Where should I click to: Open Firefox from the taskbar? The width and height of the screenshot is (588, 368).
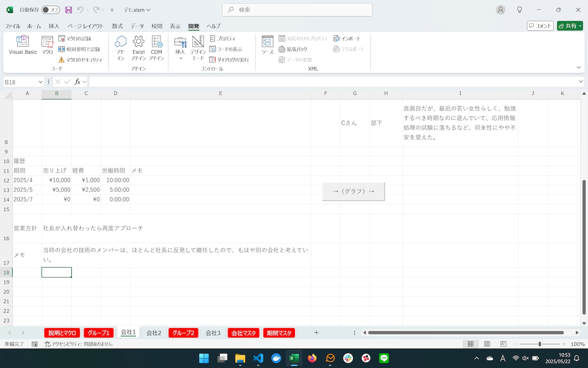point(312,358)
